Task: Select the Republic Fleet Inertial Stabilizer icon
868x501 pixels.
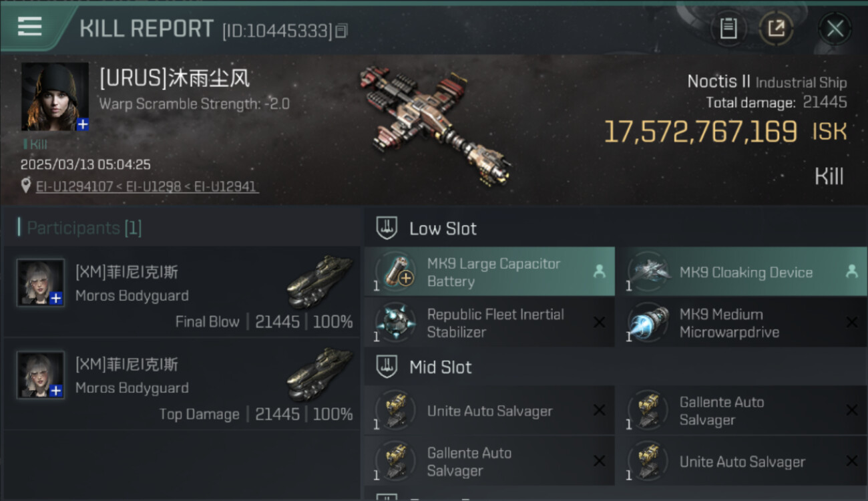Action: tap(395, 323)
